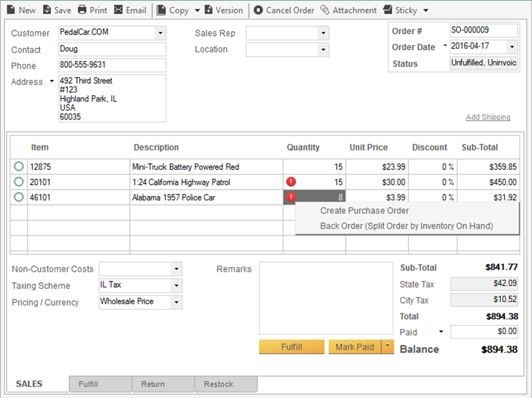Click the Sub-Total column header
This screenshot has height=398, width=532.
coord(480,147)
